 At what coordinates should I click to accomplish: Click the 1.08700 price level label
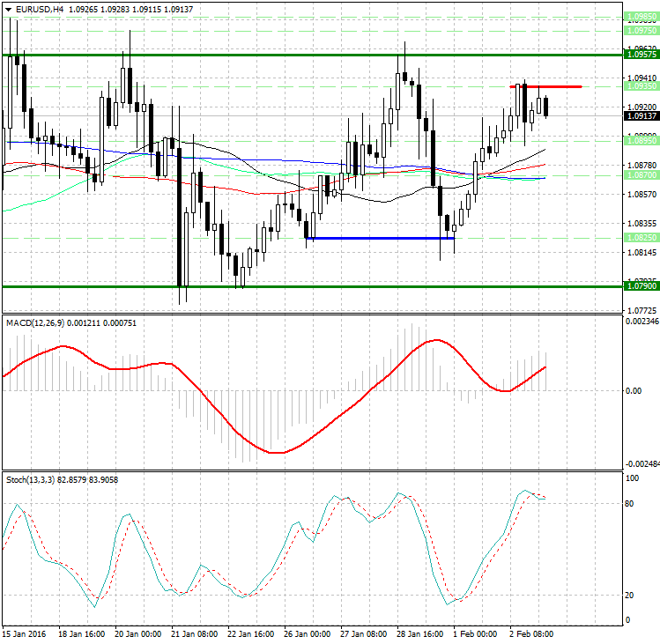click(640, 175)
